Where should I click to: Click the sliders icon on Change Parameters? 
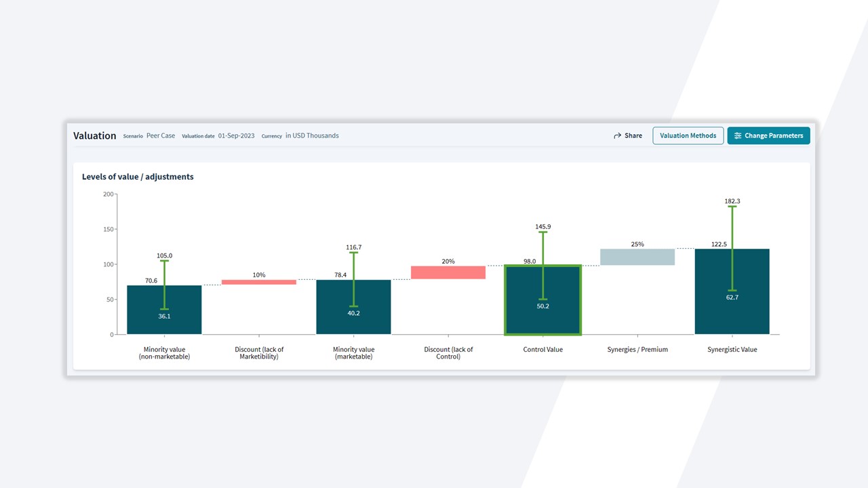738,136
